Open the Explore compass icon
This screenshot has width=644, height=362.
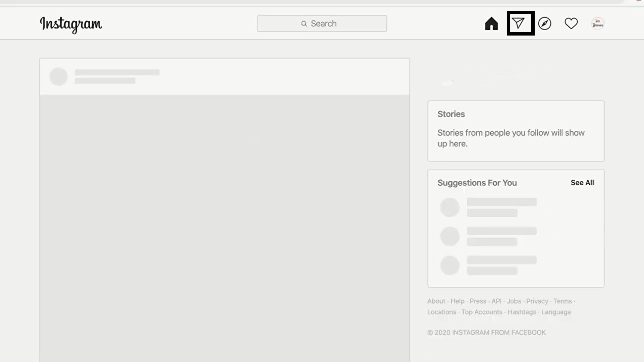click(x=544, y=23)
